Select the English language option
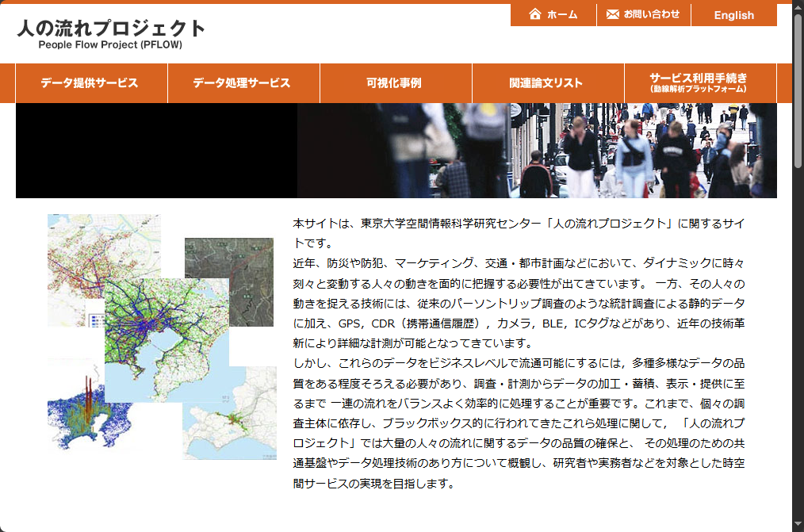 click(733, 14)
